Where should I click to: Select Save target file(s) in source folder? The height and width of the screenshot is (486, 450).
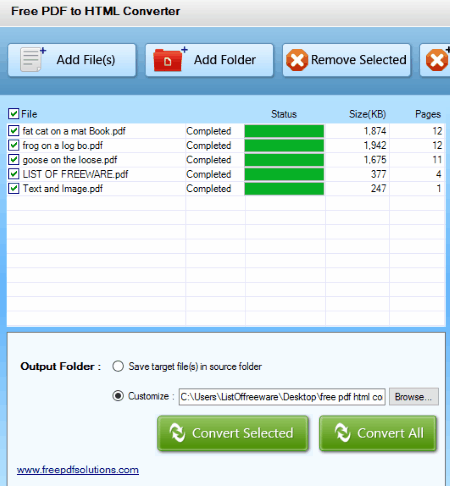tap(118, 366)
